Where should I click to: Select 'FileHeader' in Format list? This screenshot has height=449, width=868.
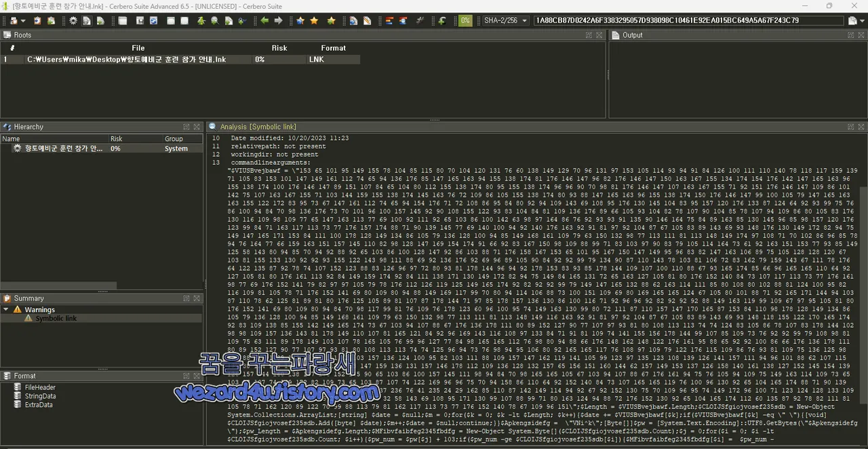click(x=40, y=387)
